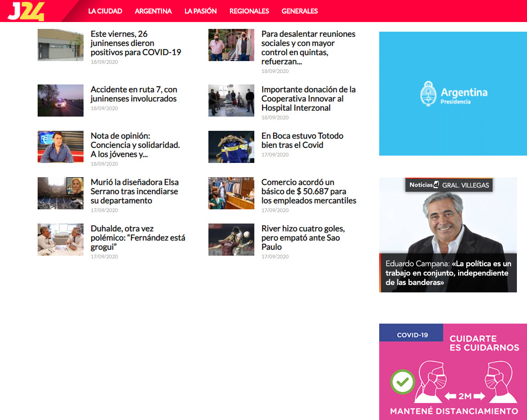This screenshot has height=420, width=527.
Task: Read the Accidente en ruta 7 headline
Action: tap(134, 94)
